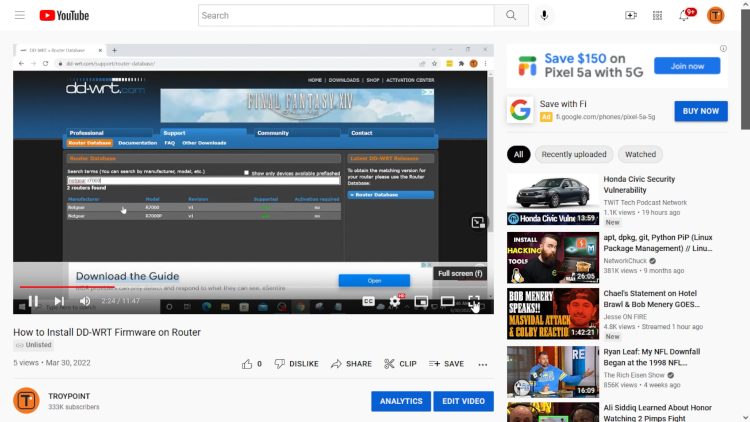Click Join now on the Pixel 5a ad
Viewport: 750px width, 422px height.
click(687, 66)
